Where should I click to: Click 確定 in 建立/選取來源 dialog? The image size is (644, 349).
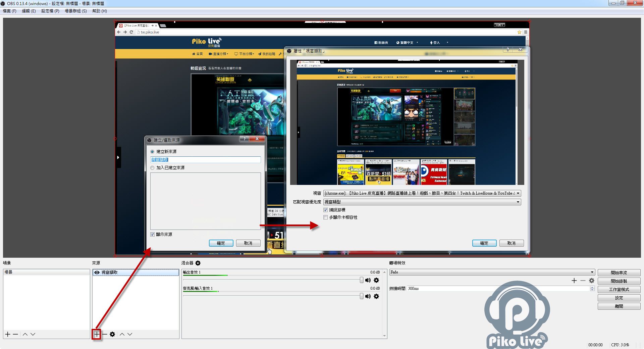tap(221, 243)
